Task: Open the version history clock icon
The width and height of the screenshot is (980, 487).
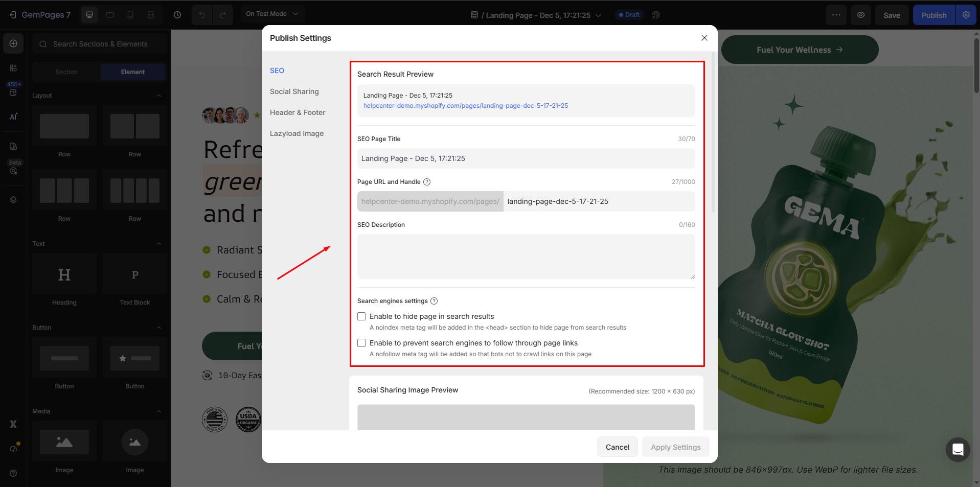Action: [x=177, y=15]
